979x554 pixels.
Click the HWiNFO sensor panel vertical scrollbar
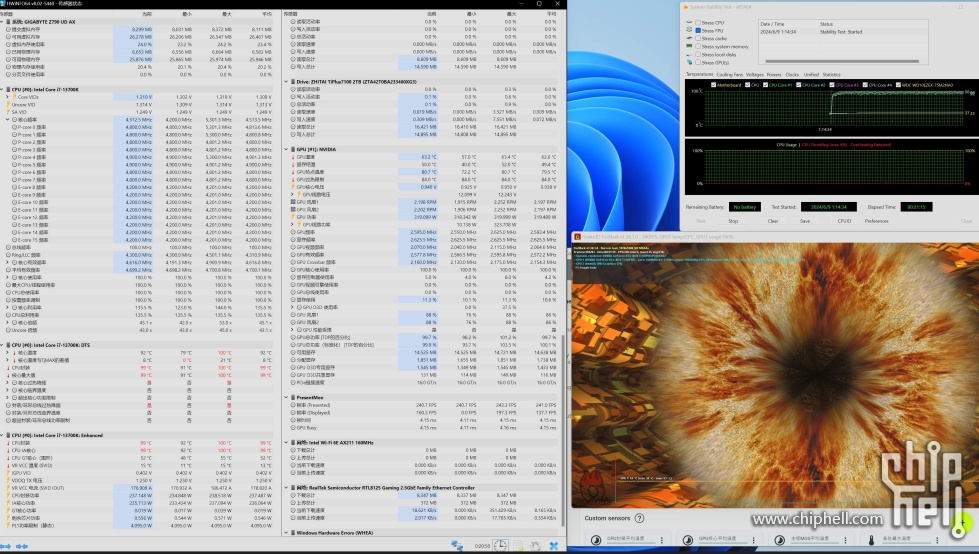(563, 430)
